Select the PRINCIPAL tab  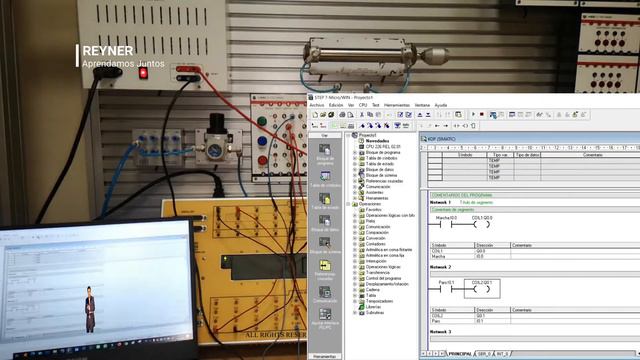pos(460,353)
